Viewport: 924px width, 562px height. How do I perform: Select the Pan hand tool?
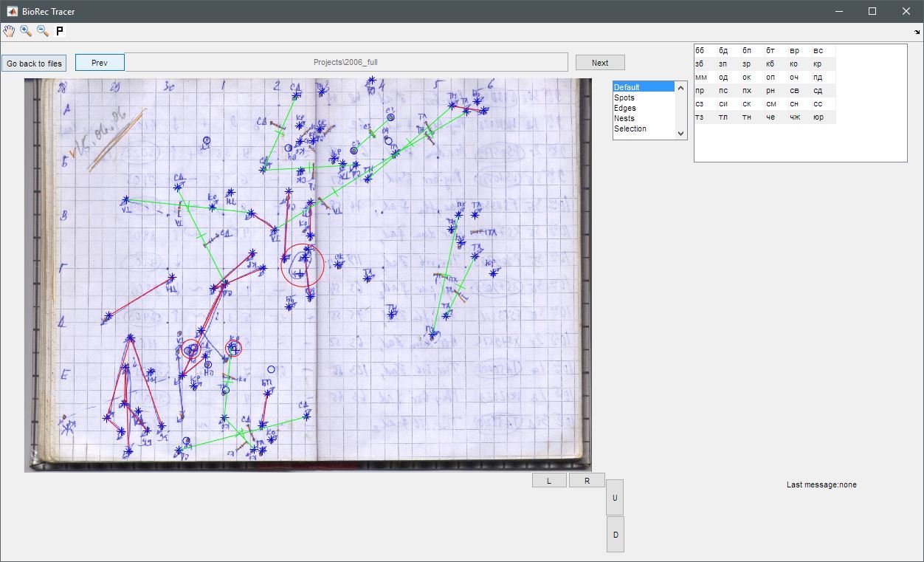9,31
